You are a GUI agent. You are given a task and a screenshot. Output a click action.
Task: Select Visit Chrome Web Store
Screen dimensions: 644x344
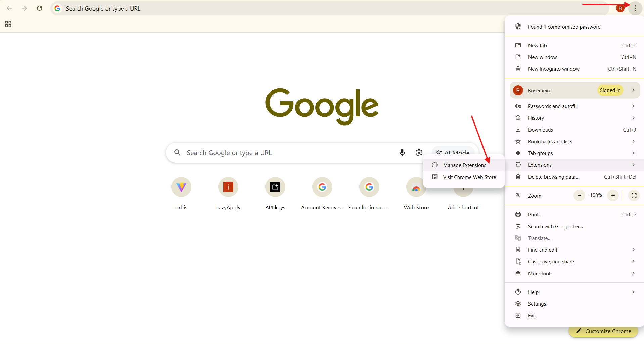(464, 177)
